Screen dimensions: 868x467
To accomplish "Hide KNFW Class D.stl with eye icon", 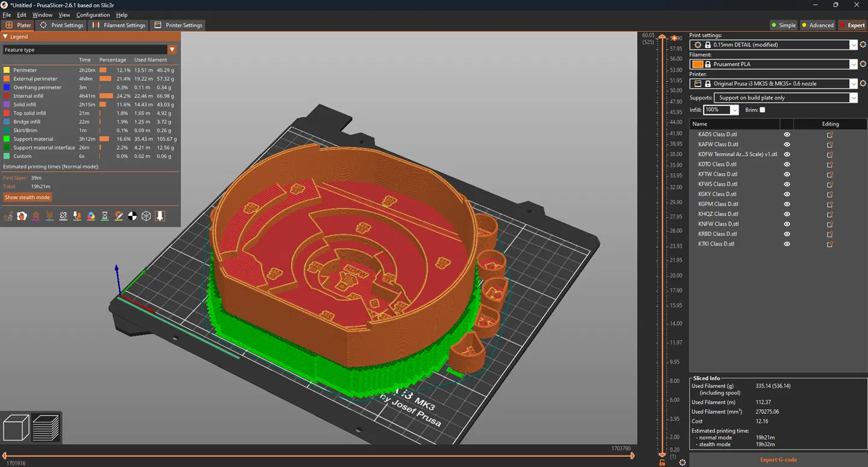I will coord(787,224).
